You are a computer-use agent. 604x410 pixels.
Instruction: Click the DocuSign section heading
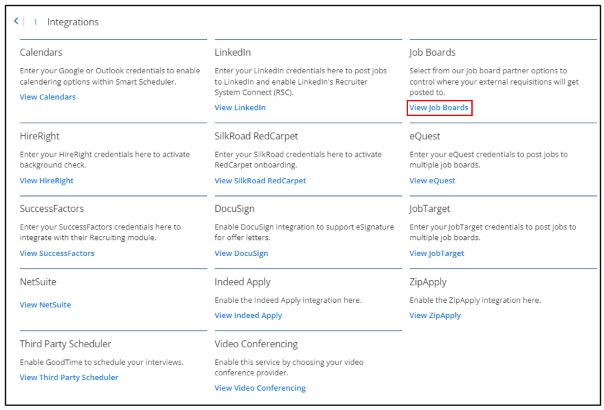point(235,209)
